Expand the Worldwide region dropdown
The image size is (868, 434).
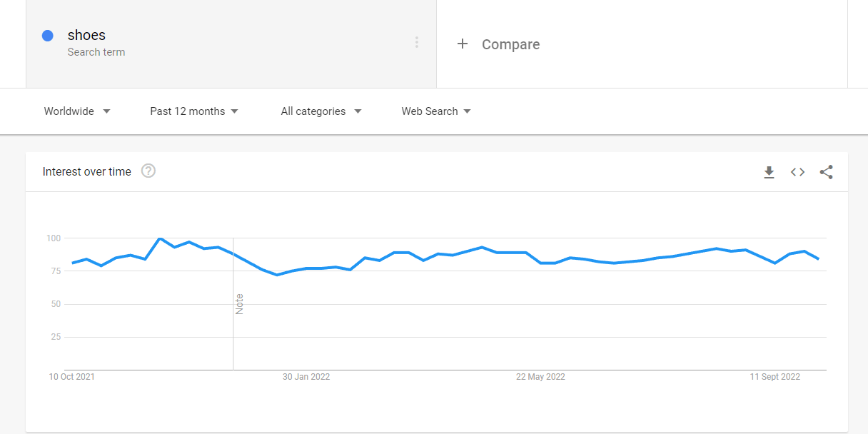pyautogui.click(x=77, y=111)
